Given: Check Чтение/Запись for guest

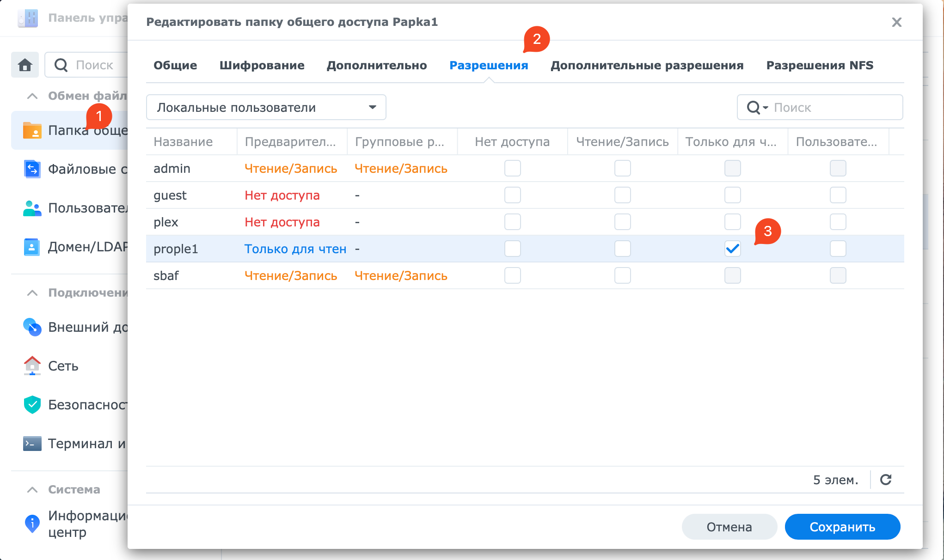Looking at the screenshot, I should [x=623, y=195].
